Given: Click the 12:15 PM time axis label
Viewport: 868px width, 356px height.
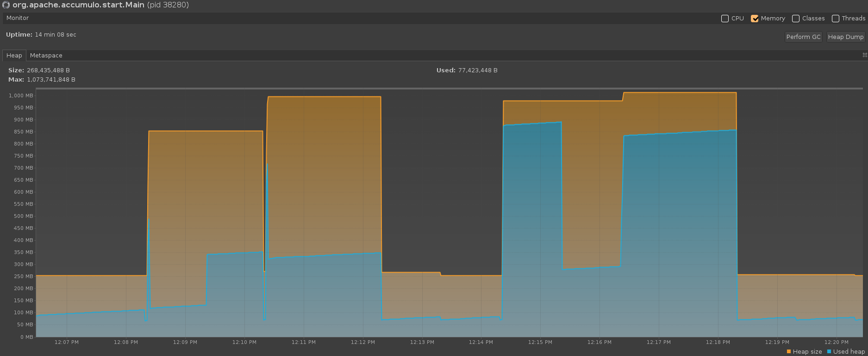Looking at the screenshot, I should 540,342.
